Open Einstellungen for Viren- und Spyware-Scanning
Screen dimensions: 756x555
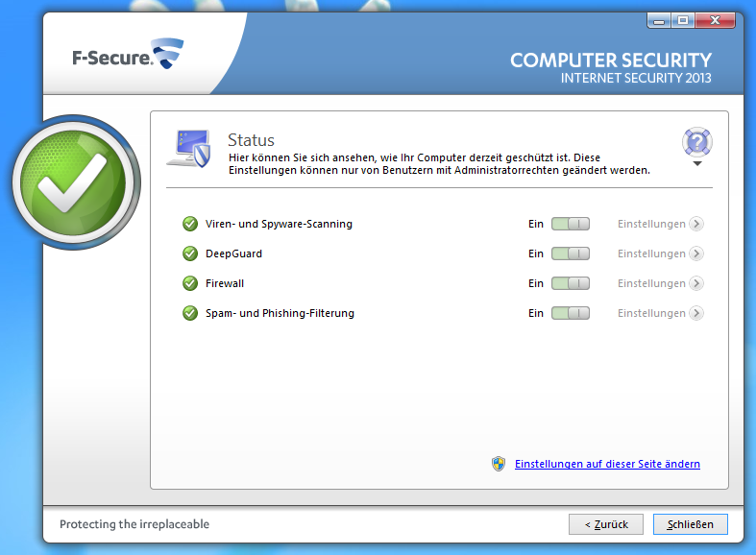651,224
